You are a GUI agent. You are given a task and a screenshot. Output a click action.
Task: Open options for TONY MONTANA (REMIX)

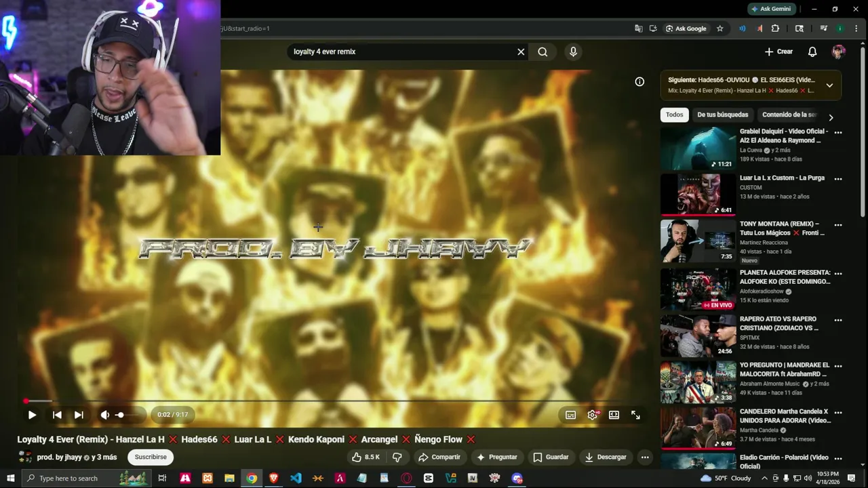[838, 225]
